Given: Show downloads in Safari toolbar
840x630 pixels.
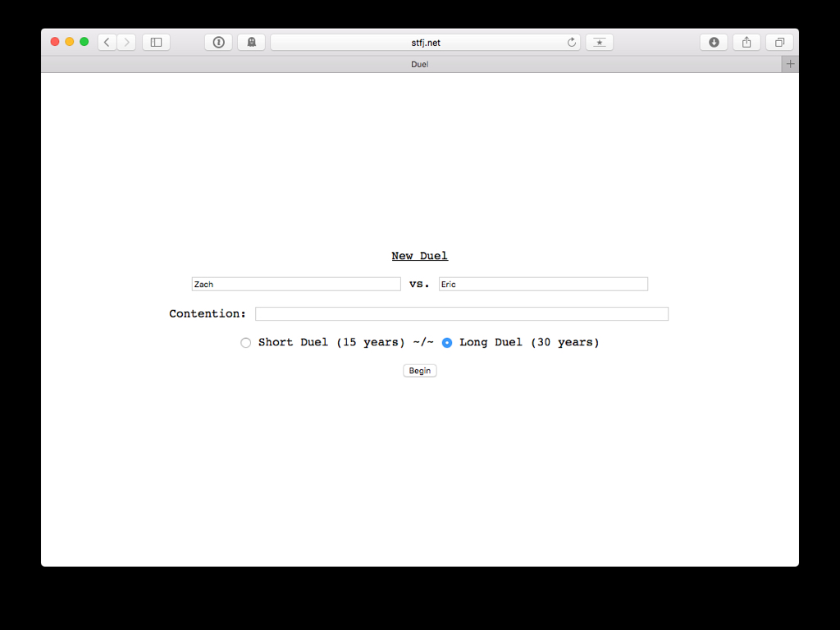Looking at the screenshot, I should click(x=714, y=43).
